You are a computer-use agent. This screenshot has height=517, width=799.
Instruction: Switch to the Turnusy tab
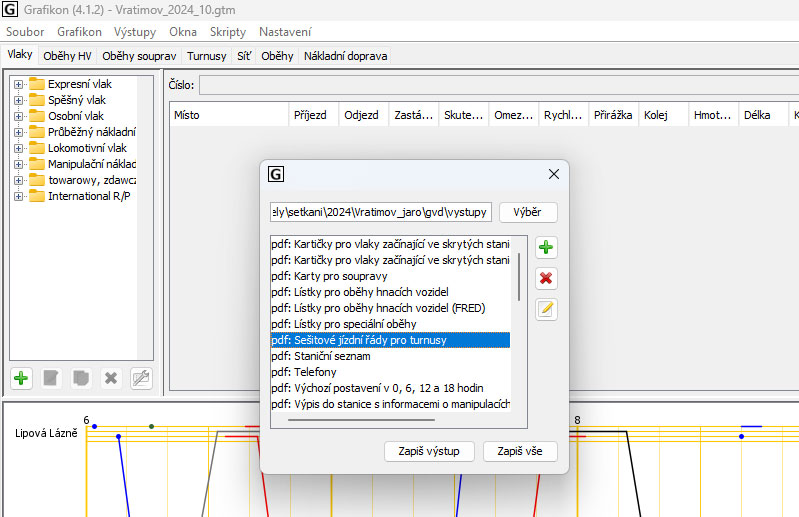point(207,56)
